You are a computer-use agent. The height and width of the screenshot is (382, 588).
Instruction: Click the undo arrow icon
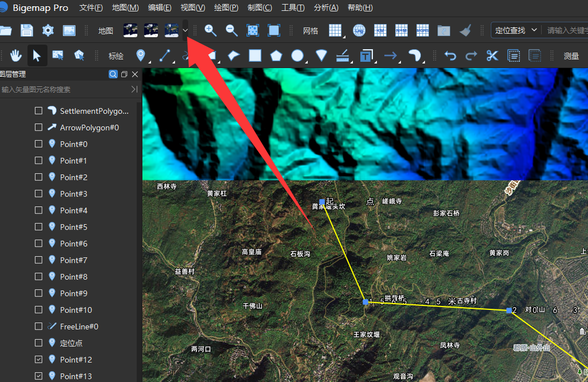click(450, 56)
